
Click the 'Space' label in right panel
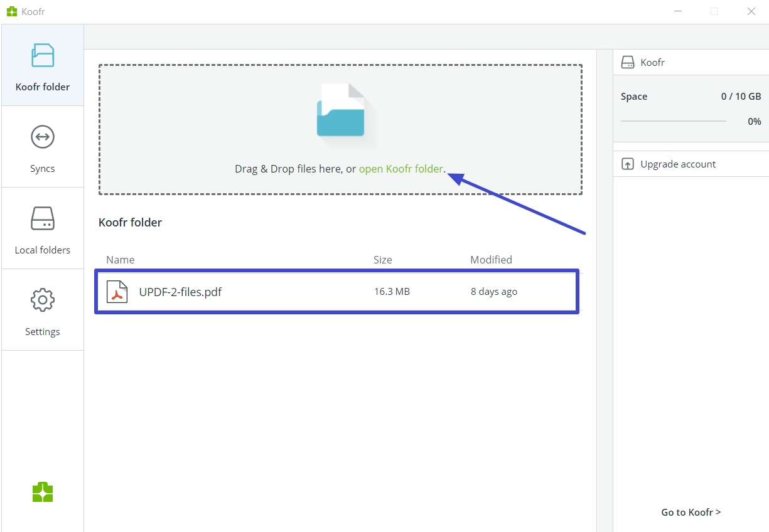(x=634, y=97)
